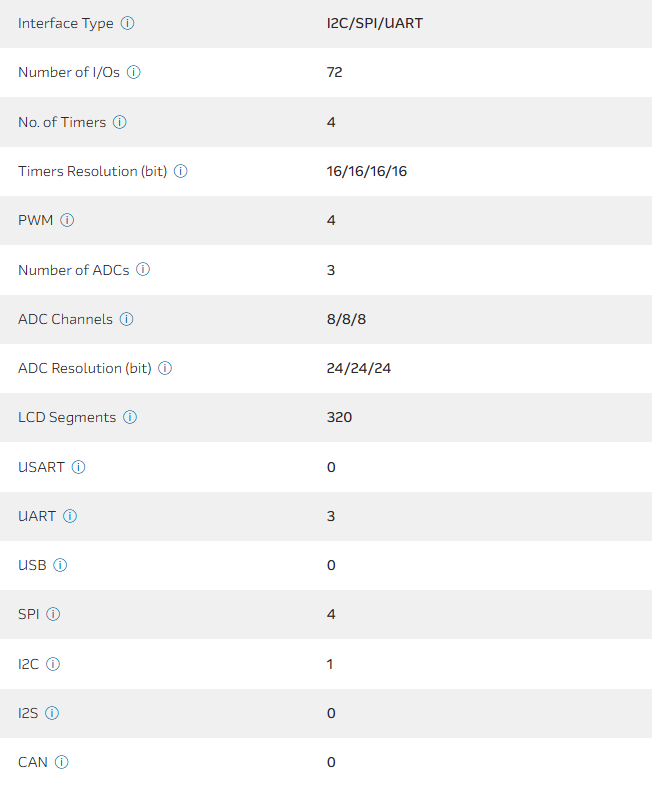Show info for Timers Resolution (bit)
The image size is (652, 785).
pos(181,171)
